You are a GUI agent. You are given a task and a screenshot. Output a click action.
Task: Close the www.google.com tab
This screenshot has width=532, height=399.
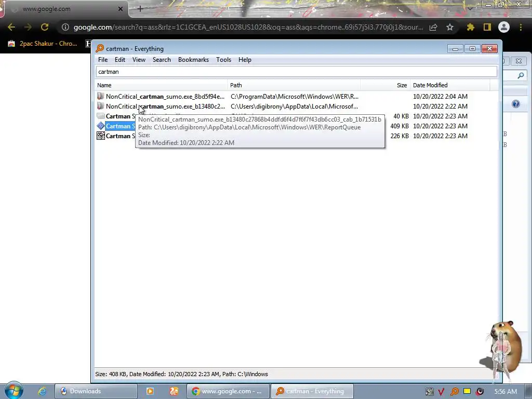pyautogui.click(x=121, y=9)
